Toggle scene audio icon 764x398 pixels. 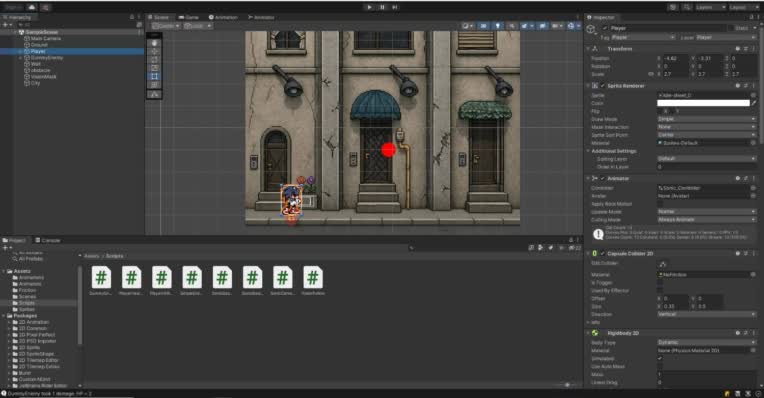[511, 26]
